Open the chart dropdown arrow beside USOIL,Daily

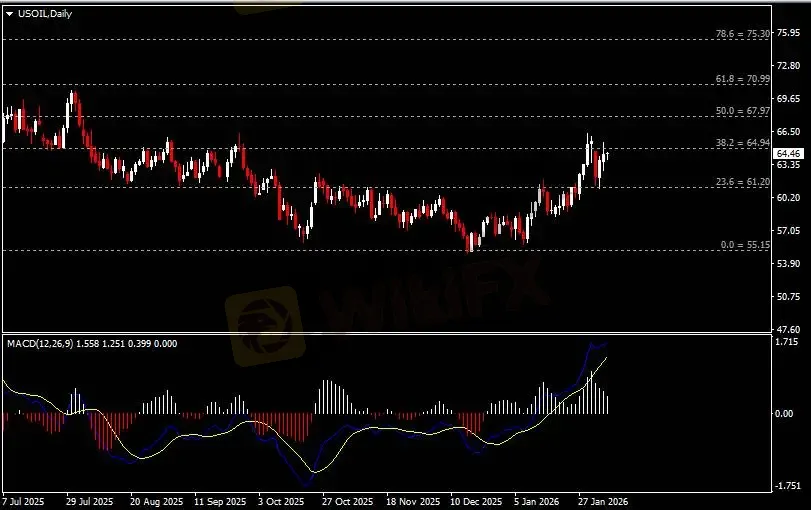[9, 11]
